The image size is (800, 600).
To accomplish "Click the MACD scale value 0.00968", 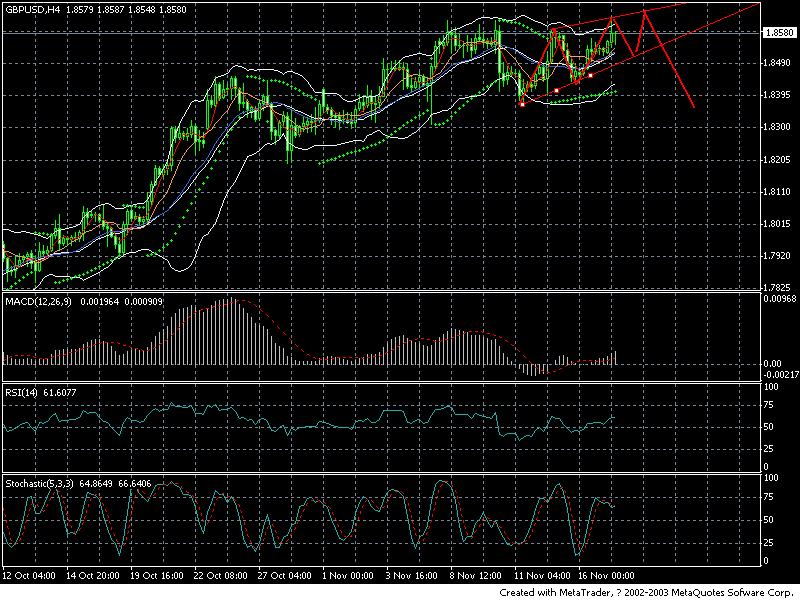I will [x=780, y=299].
